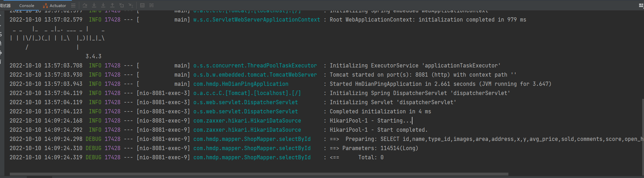Click the print icon in left gutter
This screenshot has width=644, height=178.
pyautogui.click(x=1, y=53)
